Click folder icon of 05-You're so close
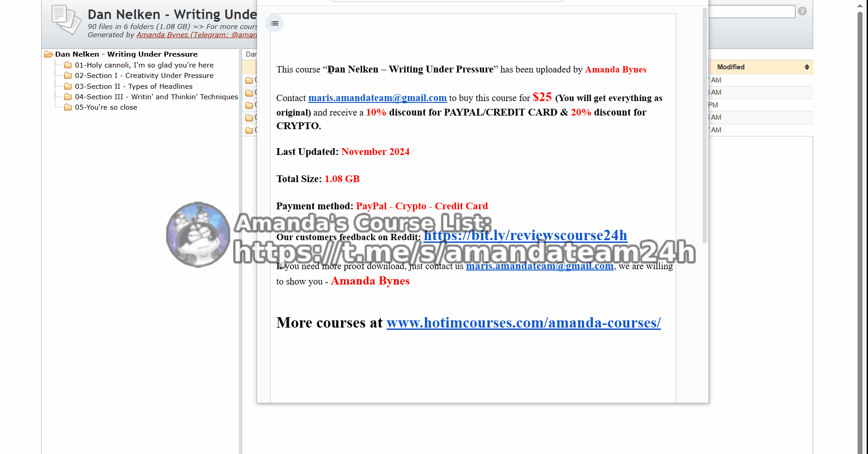Viewport: 868px width, 454px height. click(x=68, y=107)
